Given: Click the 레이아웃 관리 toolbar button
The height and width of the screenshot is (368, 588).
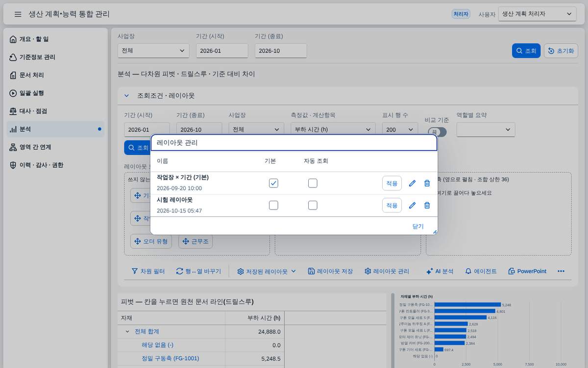Looking at the screenshot, I should click(x=387, y=271).
